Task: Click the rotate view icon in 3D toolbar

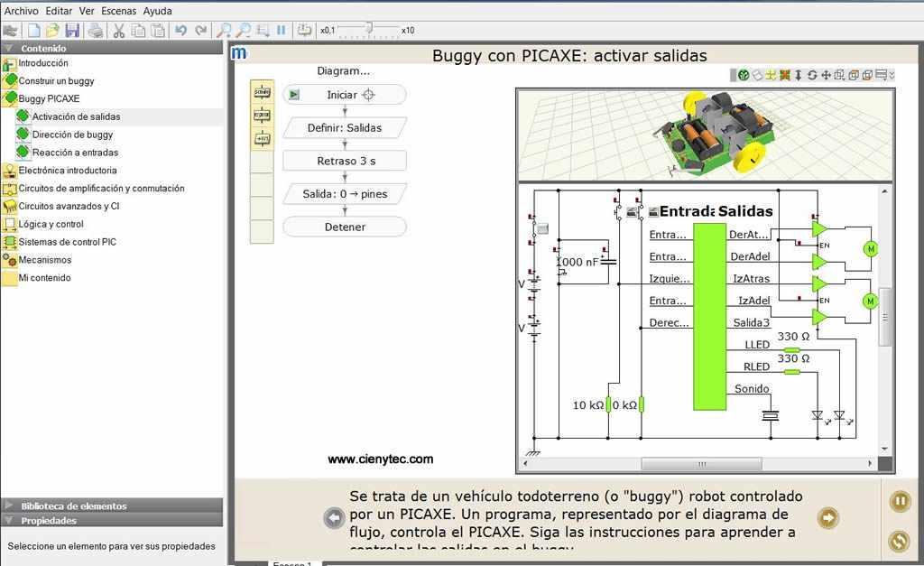Action: point(812,75)
